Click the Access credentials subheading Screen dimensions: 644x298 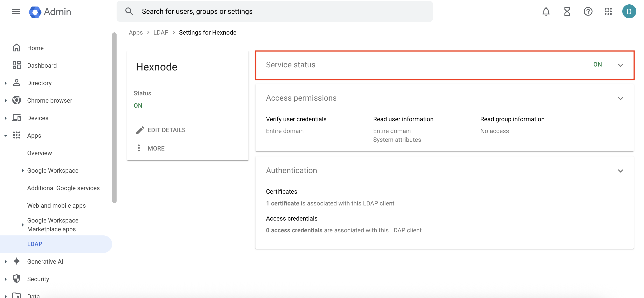coord(291,218)
